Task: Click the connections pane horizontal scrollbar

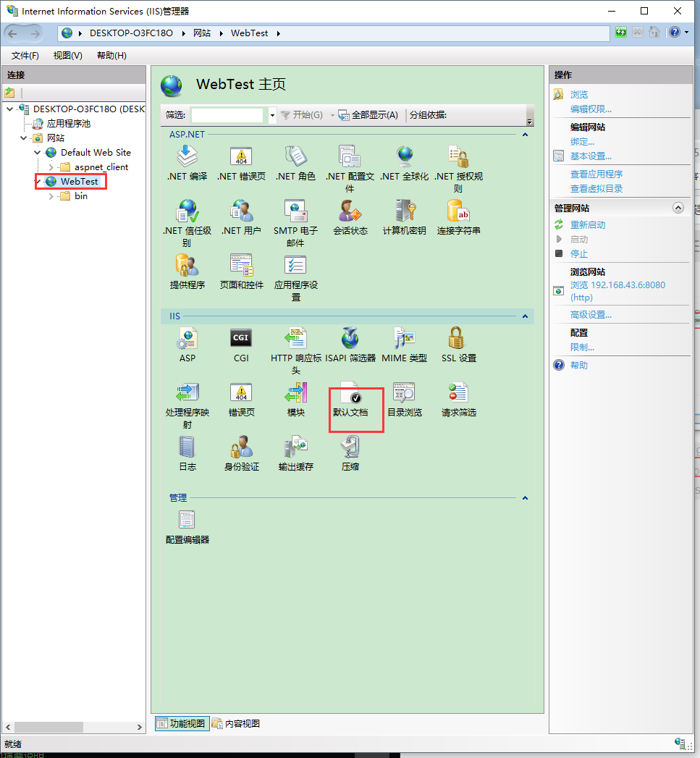Action: pos(74,727)
